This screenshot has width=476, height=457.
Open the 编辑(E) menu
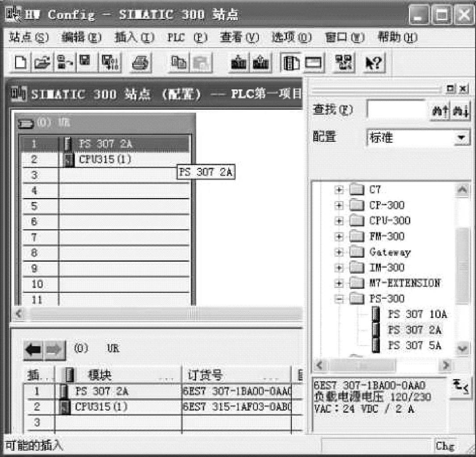click(x=81, y=38)
